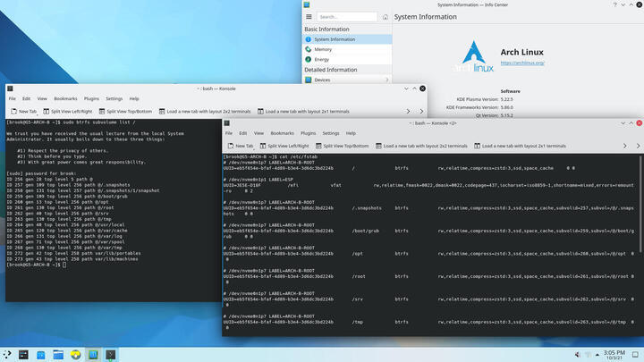
Task: Switch to Konsole task in taskbar
Action: (111, 355)
